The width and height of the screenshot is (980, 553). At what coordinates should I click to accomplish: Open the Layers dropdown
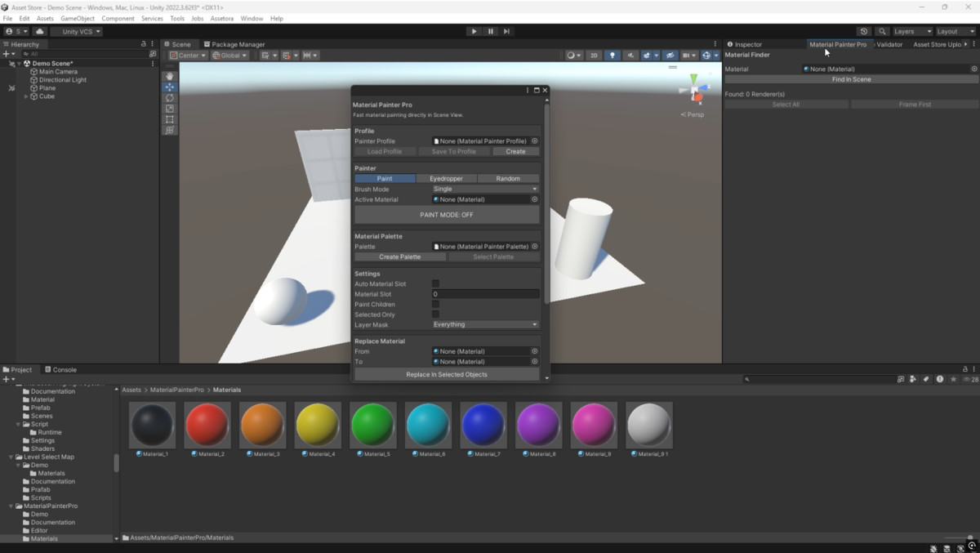(x=911, y=31)
